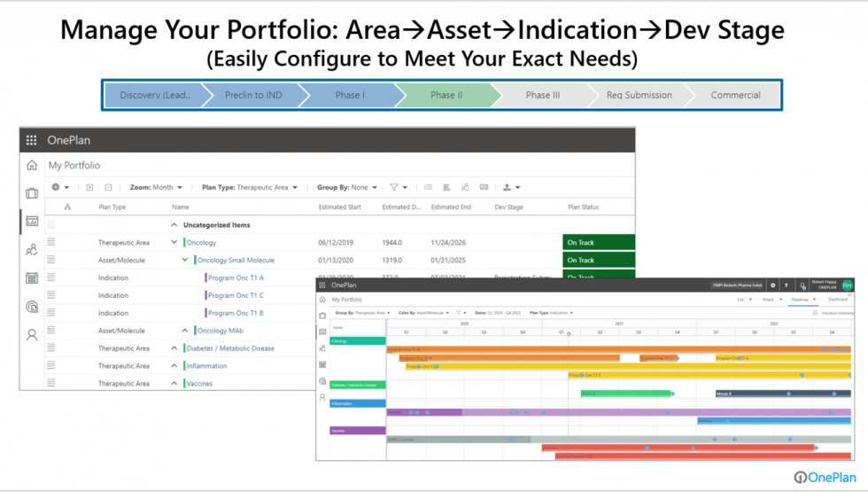Open the app launcher grid in the roadmap window
868x492 pixels.
(322, 285)
